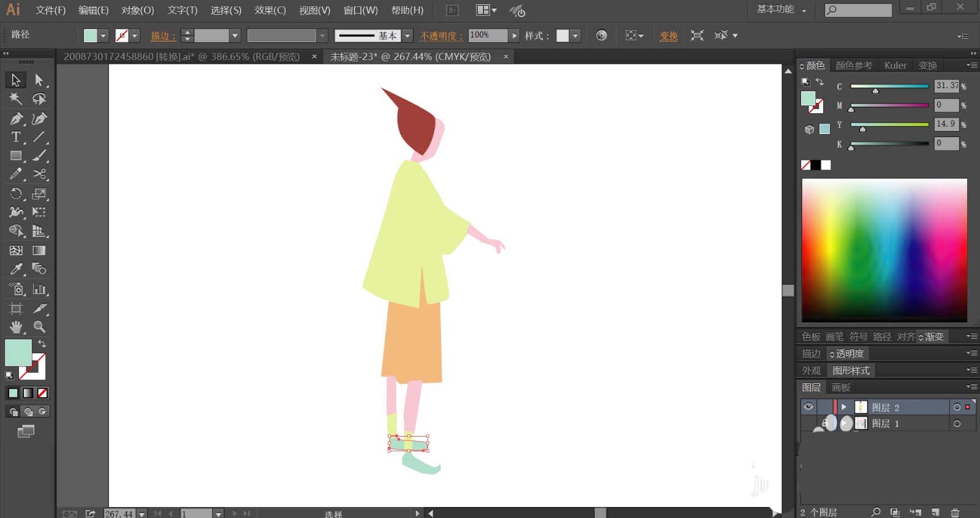The image size is (980, 518).
Task: Select the Mesh tool
Action: coord(16,250)
